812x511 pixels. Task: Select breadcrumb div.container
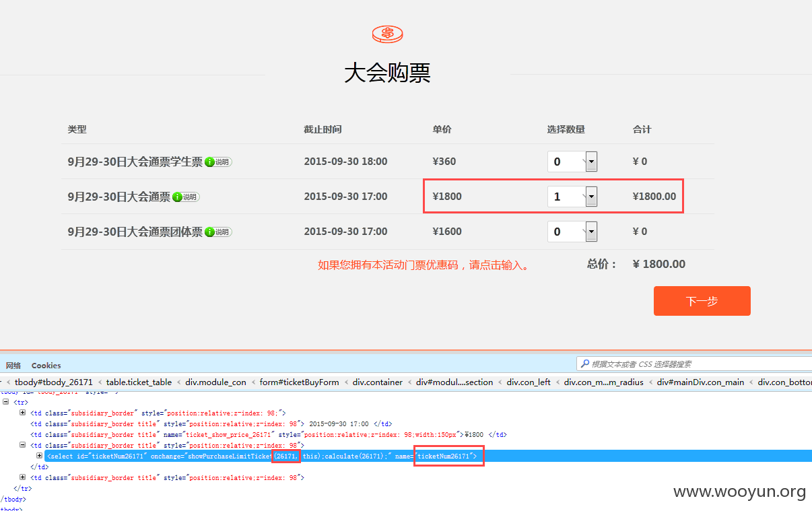pos(378,382)
